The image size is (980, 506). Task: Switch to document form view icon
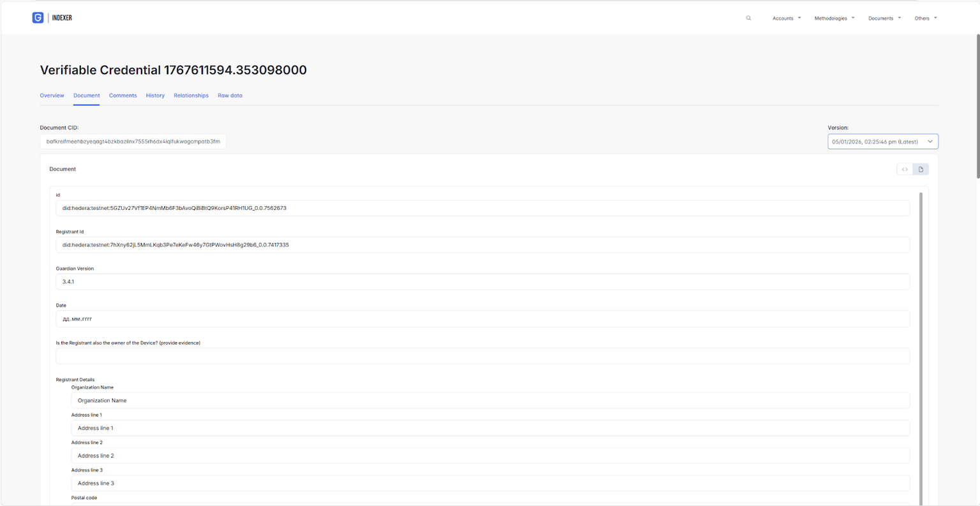[x=921, y=169]
